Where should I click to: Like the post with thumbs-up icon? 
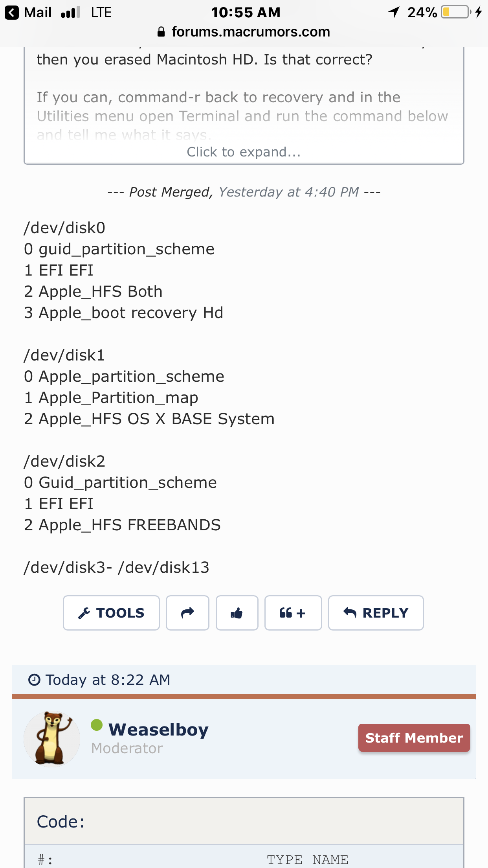point(237,613)
